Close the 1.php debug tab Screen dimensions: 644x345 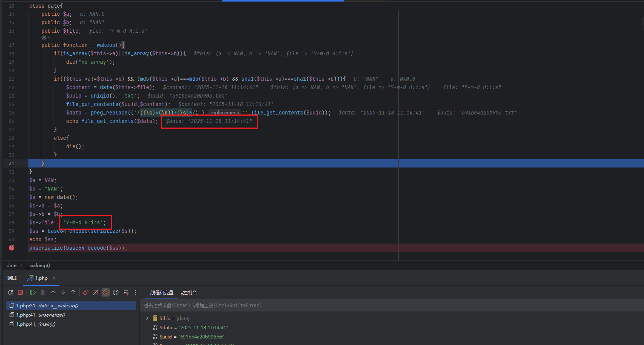(54, 278)
